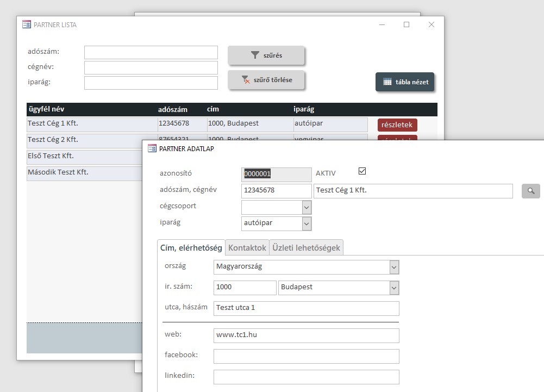
Task: Clear filter with szűrő törlése button
Action: tap(266, 80)
